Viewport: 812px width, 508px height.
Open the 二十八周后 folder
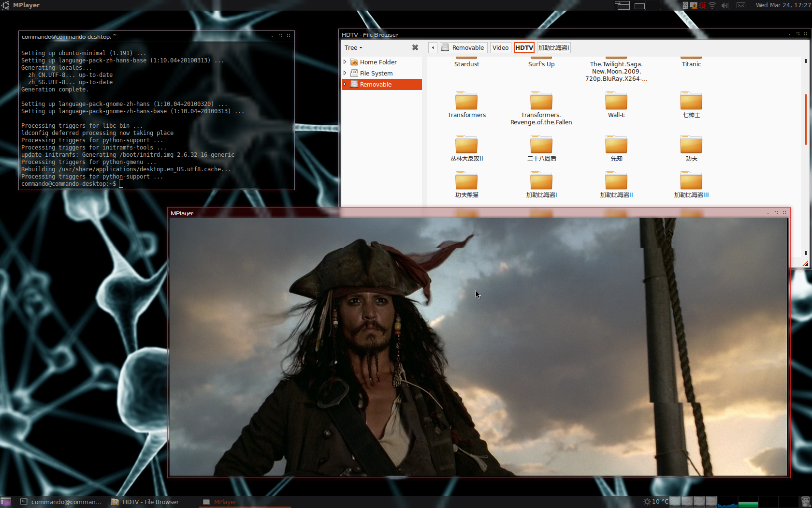(541, 149)
